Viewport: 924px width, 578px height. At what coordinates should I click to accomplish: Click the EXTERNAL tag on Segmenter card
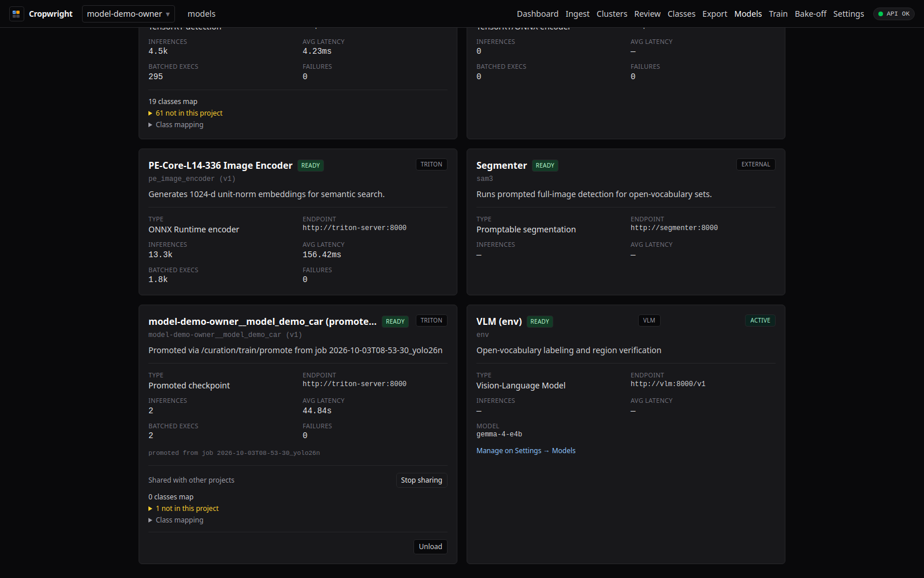pyautogui.click(x=755, y=165)
